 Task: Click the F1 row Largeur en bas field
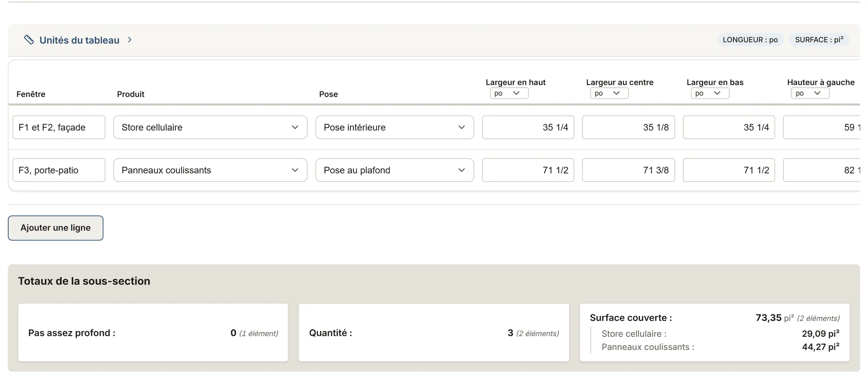click(x=729, y=127)
